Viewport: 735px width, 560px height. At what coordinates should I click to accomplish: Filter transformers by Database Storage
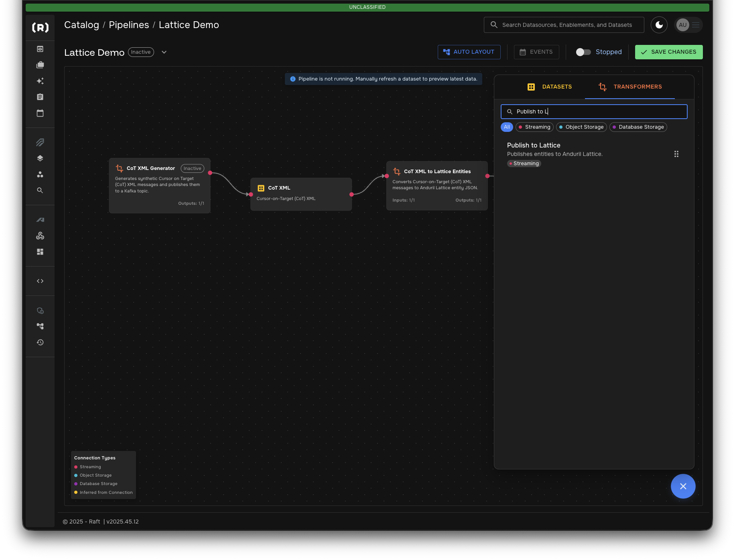click(x=638, y=127)
